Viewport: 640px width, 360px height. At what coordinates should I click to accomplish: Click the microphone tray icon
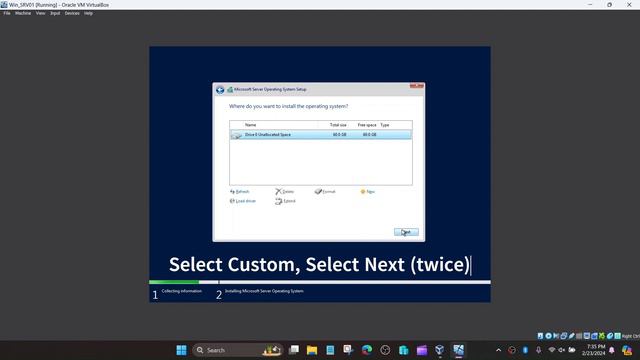pos(538,350)
